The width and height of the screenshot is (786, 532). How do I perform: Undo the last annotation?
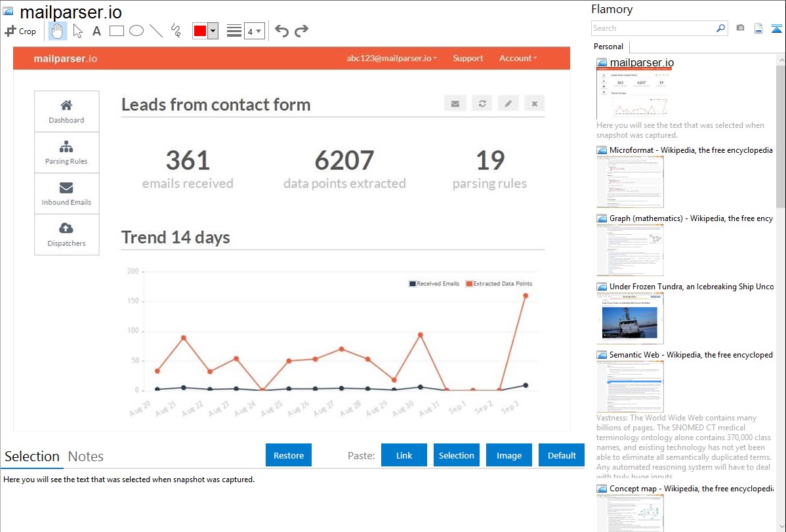281,31
